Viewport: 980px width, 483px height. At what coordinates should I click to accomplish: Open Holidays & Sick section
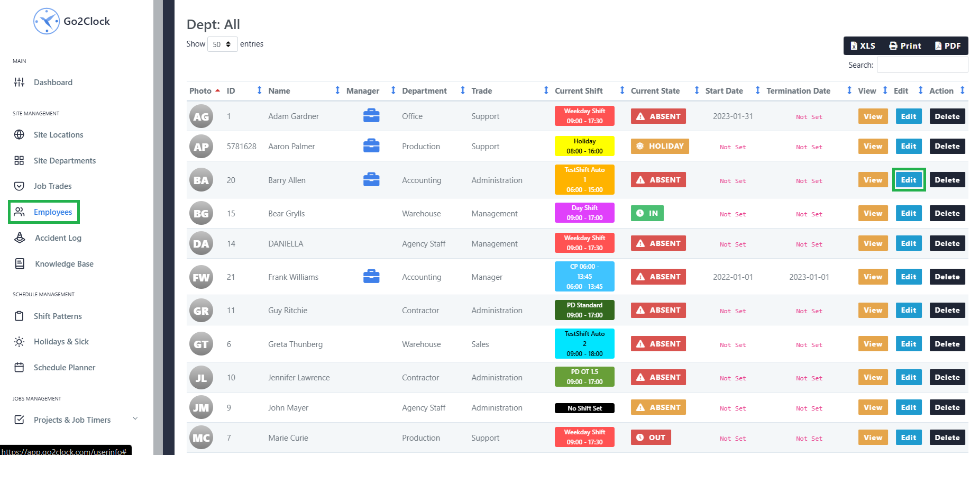tap(61, 342)
